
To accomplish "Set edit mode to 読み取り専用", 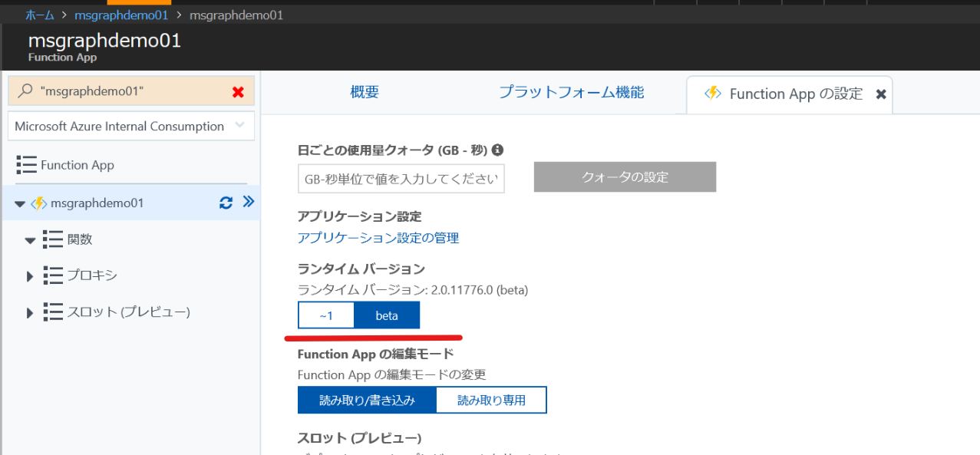I will [491, 400].
